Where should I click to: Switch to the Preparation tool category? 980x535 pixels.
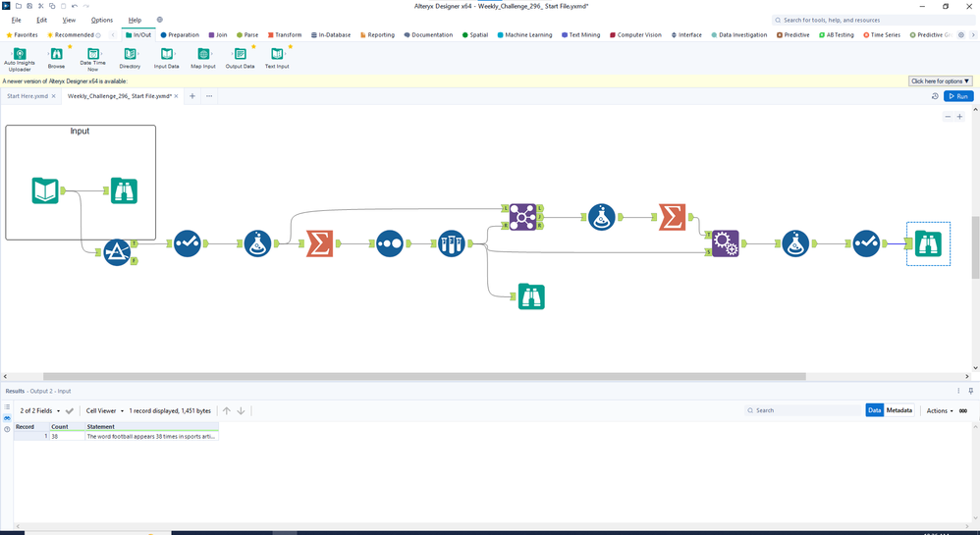(180, 35)
